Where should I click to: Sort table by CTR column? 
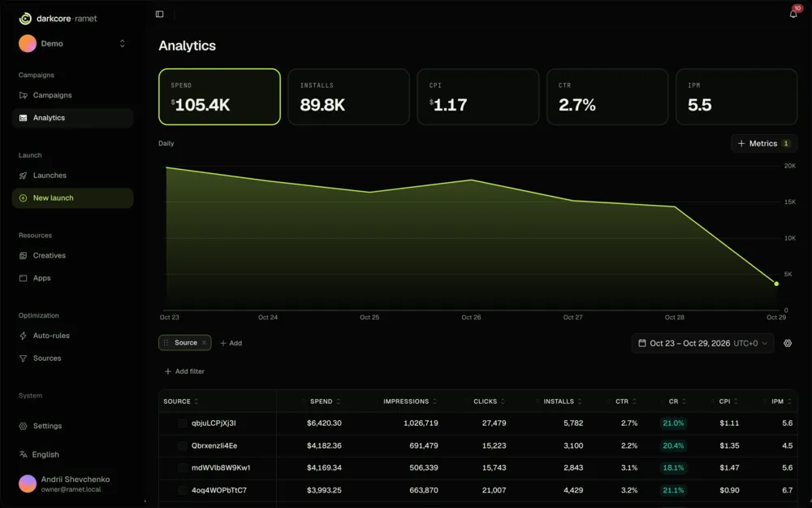(x=626, y=402)
